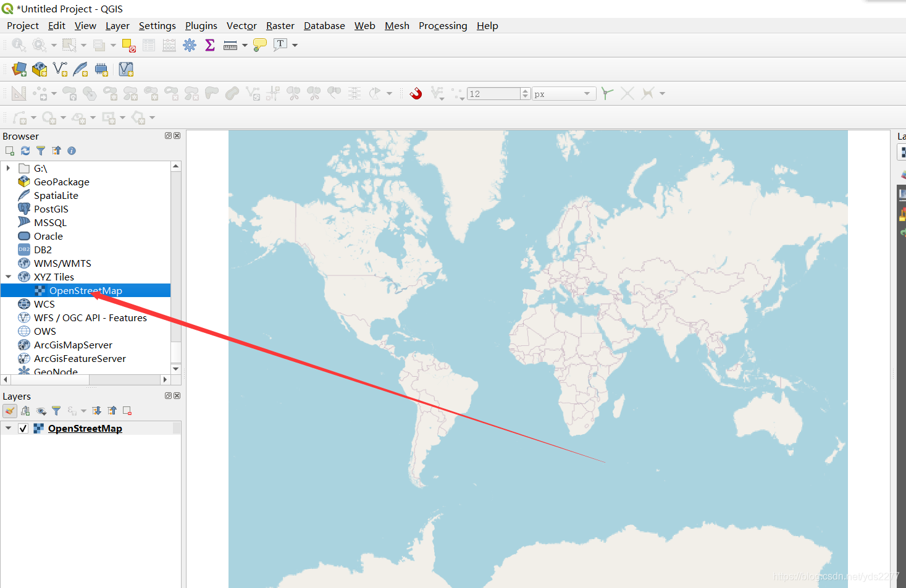Select PostGIS in Browser tree

point(51,209)
